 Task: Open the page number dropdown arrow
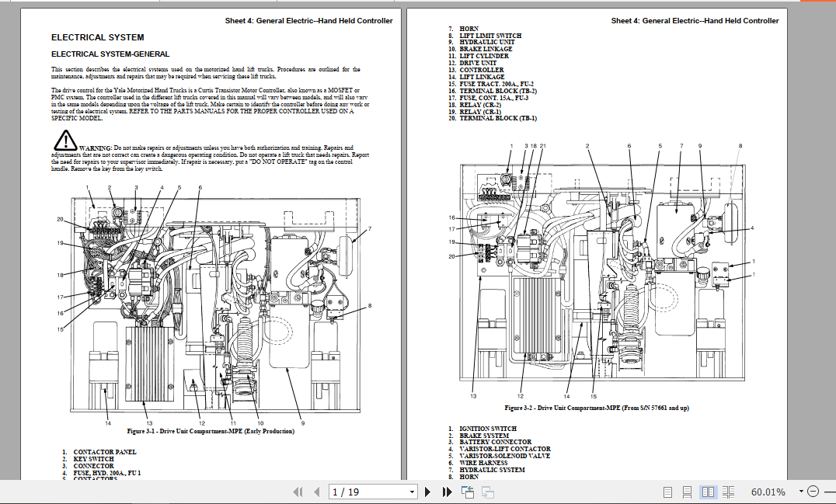click(x=412, y=492)
